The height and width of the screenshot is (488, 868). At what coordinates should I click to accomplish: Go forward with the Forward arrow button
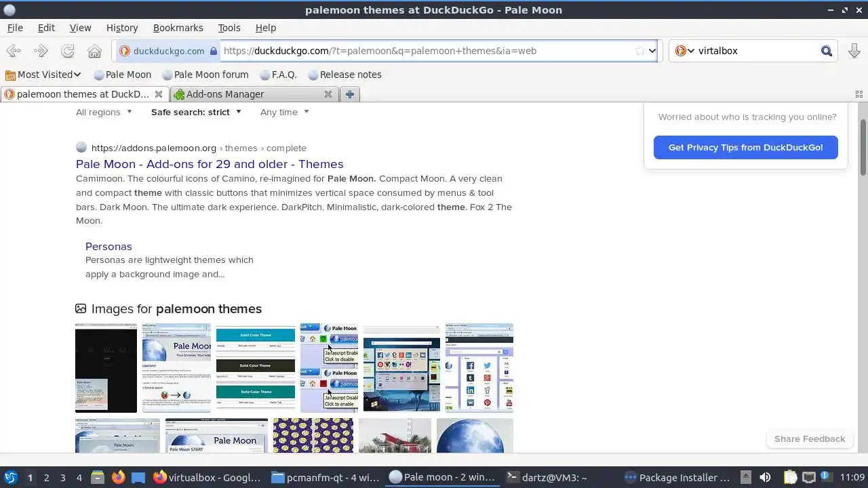click(41, 51)
